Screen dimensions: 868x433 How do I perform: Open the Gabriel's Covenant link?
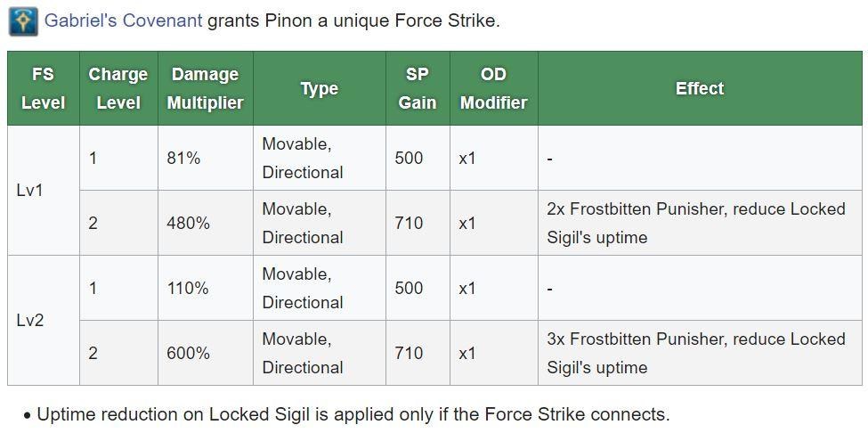pos(123,20)
